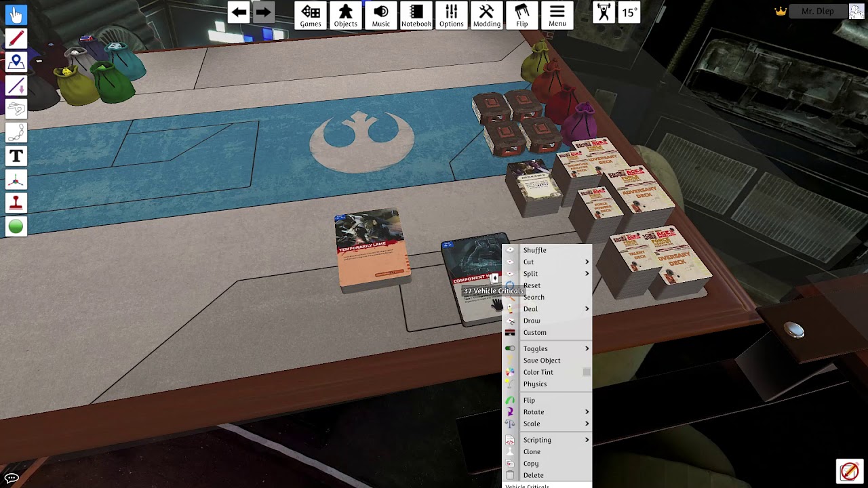Select the Joint chain tool
The height and width of the screenshot is (488, 868).
click(x=16, y=133)
